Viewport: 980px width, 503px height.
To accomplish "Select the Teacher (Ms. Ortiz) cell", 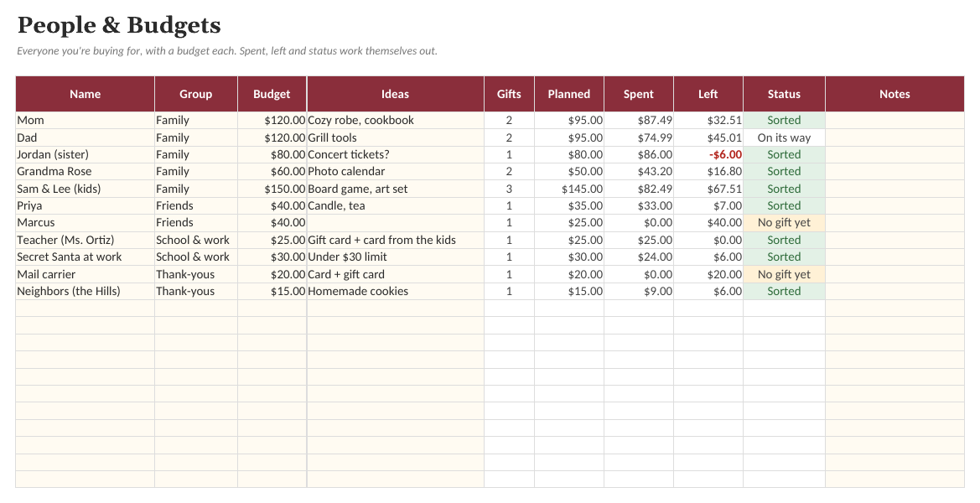I will pyautogui.click(x=85, y=240).
